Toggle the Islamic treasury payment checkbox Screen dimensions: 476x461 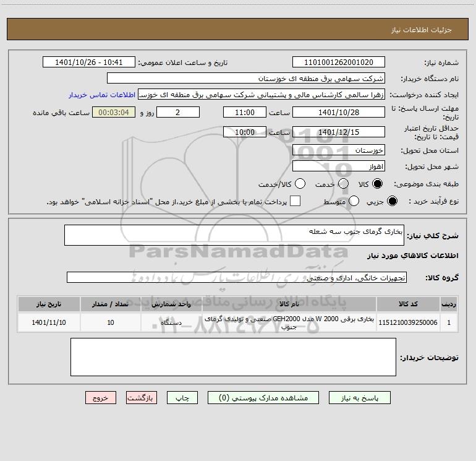coord(295,201)
